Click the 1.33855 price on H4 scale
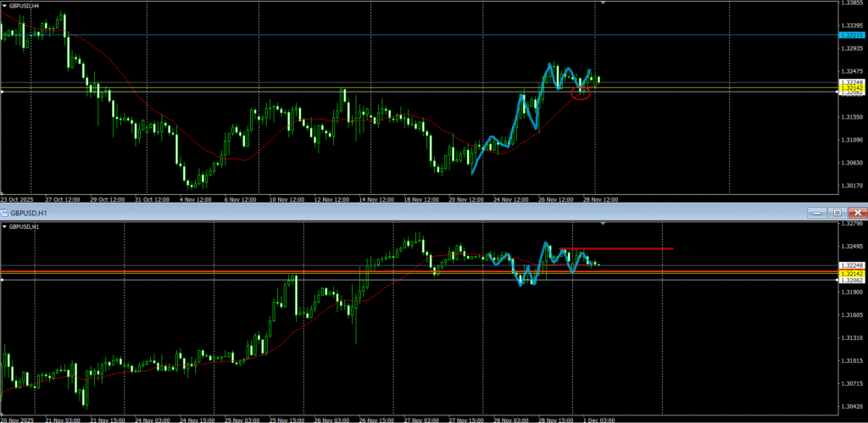Image resolution: width=868 pixels, height=423 pixels. (850, 3)
